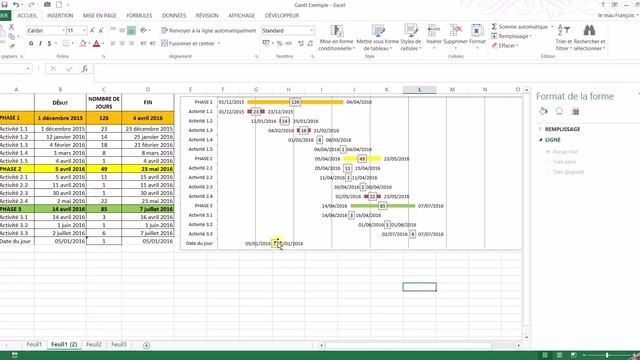Open Styles de cellules gallery
The height and width of the screenshot is (360, 640).
(411, 38)
